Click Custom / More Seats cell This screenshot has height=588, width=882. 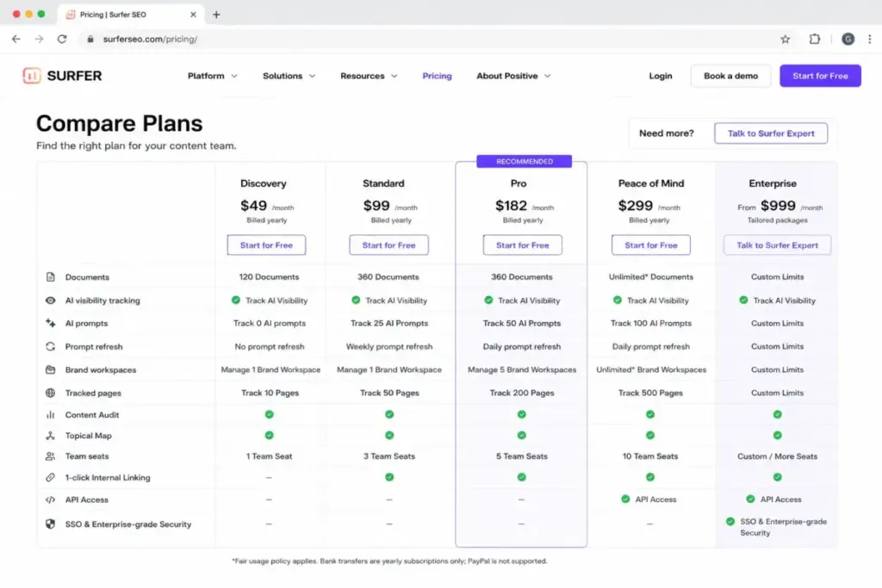[x=778, y=456]
